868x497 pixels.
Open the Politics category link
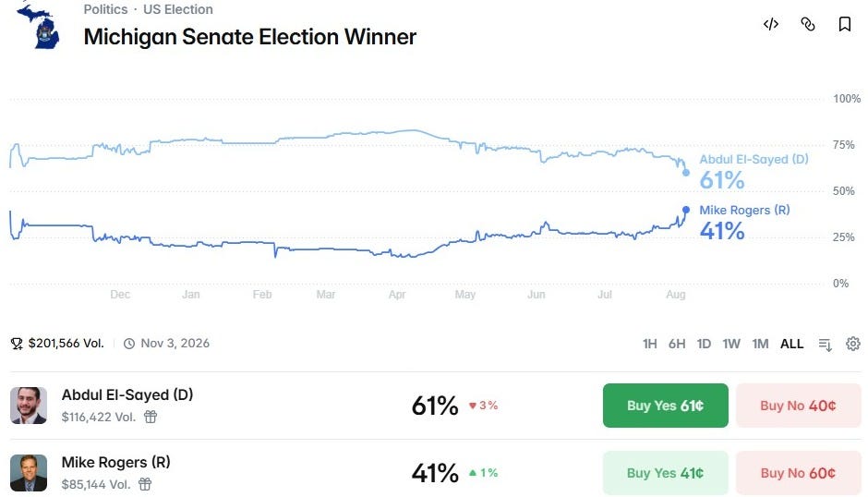(x=105, y=9)
